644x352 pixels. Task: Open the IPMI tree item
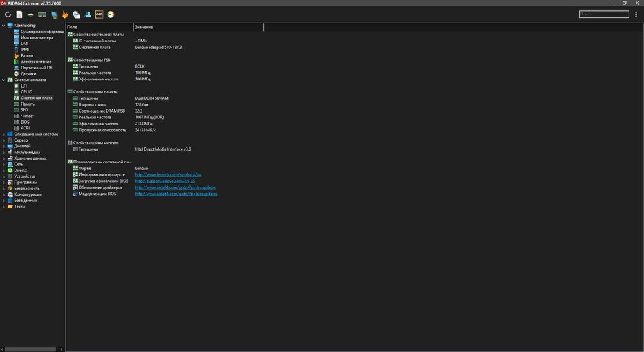[x=24, y=50]
